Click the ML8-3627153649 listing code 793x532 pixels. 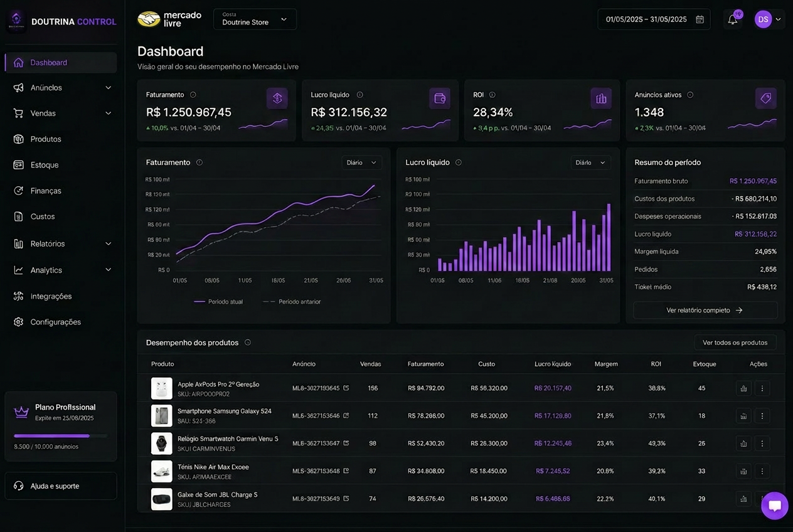pyautogui.click(x=316, y=499)
